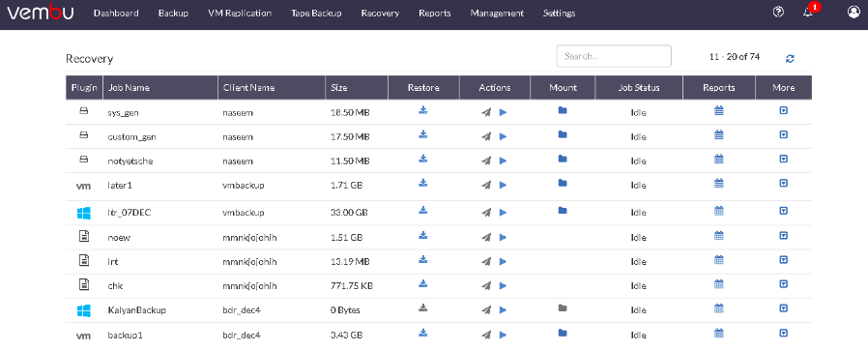Click restore icon for backup1 job
The width and height of the screenshot is (868, 351).
[423, 333]
